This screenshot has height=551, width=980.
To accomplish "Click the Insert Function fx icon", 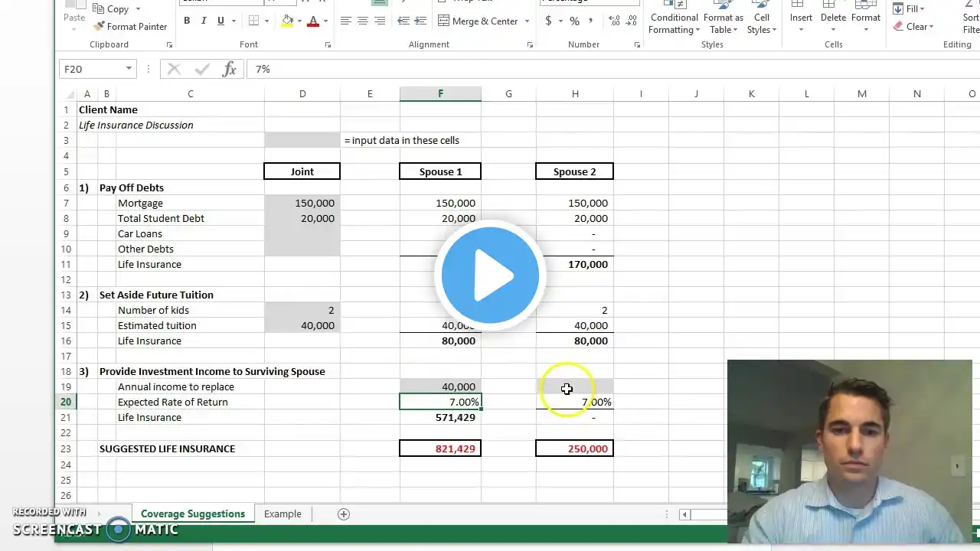I will coord(230,70).
